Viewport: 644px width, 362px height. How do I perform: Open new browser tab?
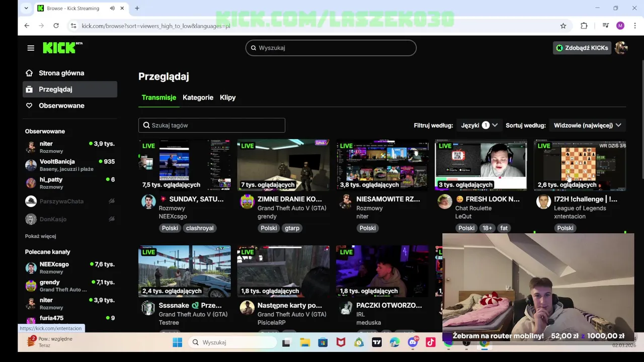(137, 9)
